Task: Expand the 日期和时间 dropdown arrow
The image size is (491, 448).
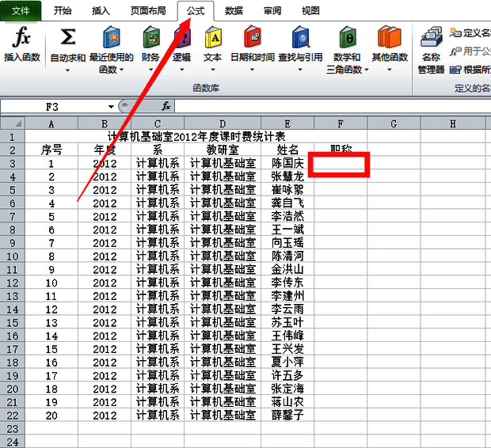Action: coord(252,70)
